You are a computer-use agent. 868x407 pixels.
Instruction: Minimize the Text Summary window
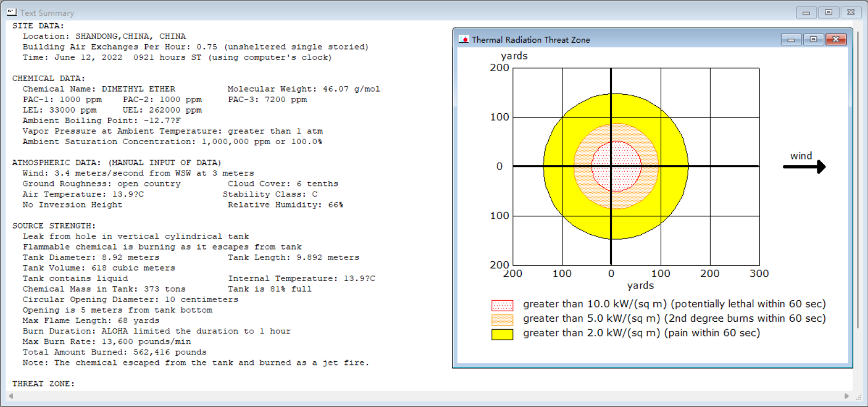tap(806, 12)
